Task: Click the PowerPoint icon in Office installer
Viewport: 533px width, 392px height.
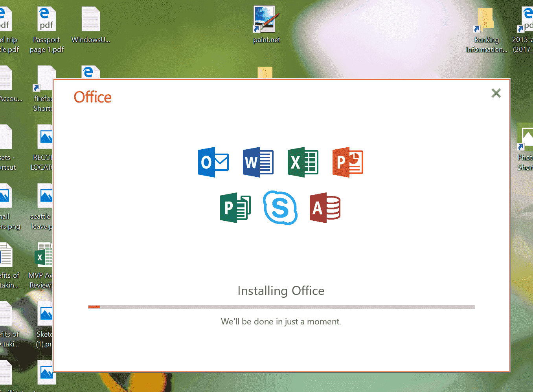Action: 348,162
